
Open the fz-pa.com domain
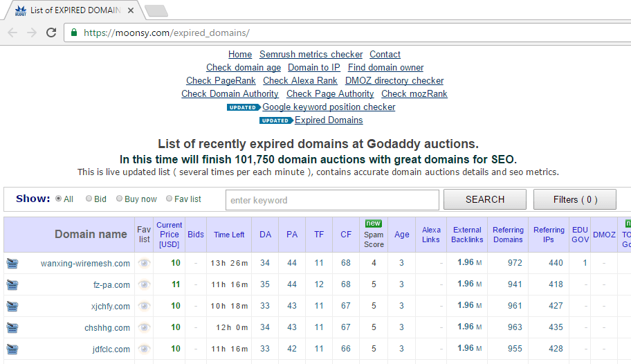[x=111, y=284]
